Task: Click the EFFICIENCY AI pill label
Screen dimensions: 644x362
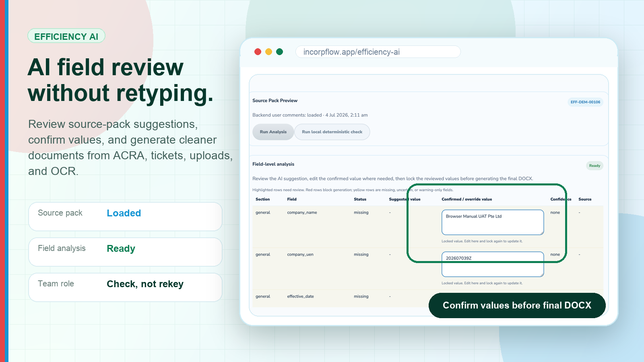Action: pyautogui.click(x=66, y=36)
